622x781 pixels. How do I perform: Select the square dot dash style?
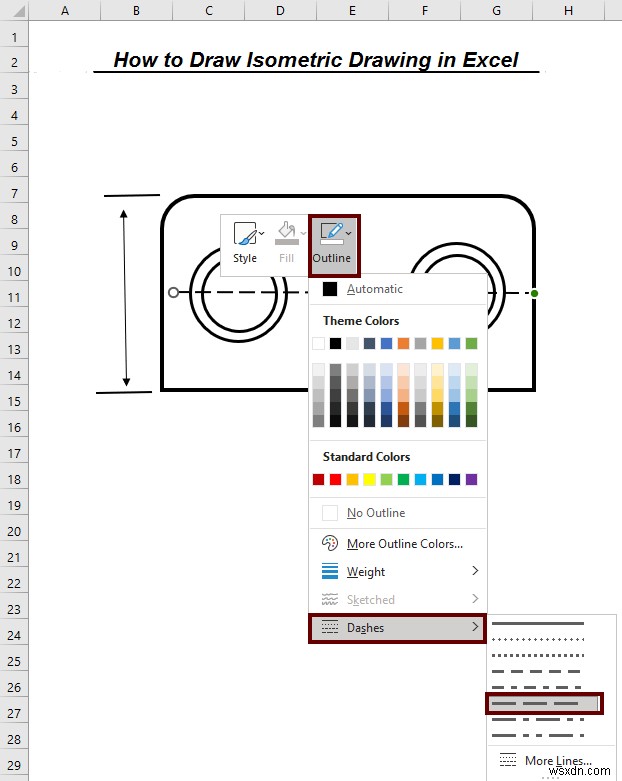(x=538, y=655)
